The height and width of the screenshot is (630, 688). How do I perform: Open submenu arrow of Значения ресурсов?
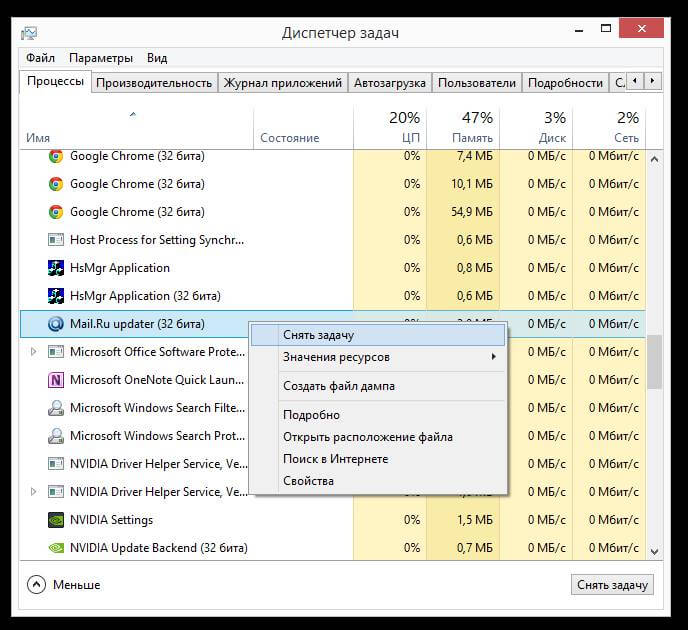[x=494, y=357]
